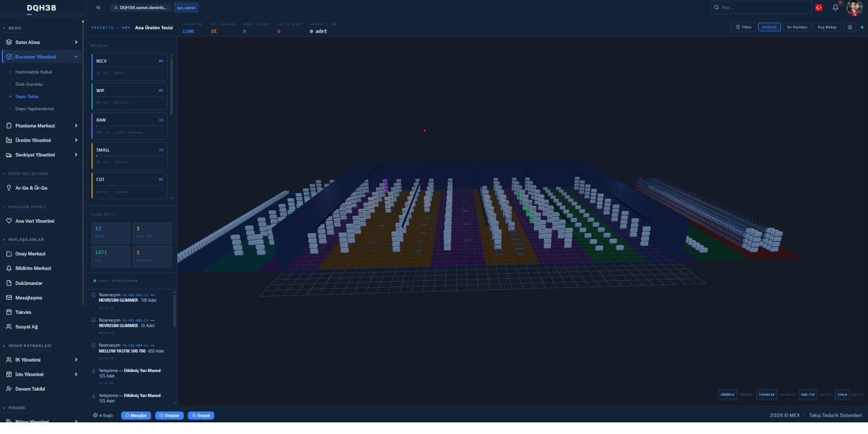This screenshot has width=868, height=434.
Task: Click the Bildirim Merkezi bell icon in sidebar
Action: click(x=9, y=268)
